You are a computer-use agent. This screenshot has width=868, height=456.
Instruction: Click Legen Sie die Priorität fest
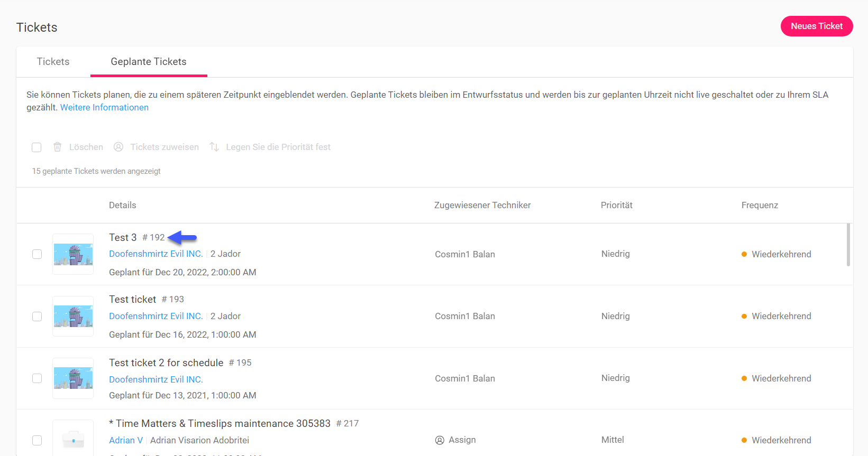point(278,147)
